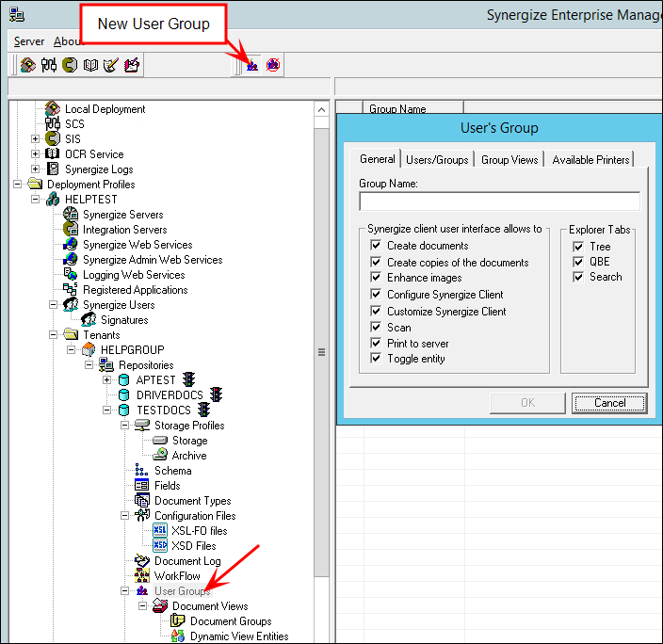The width and height of the screenshot is (663, 644).
Task: Select the Synergize Logs tree icon
Action: coord(53,169)
